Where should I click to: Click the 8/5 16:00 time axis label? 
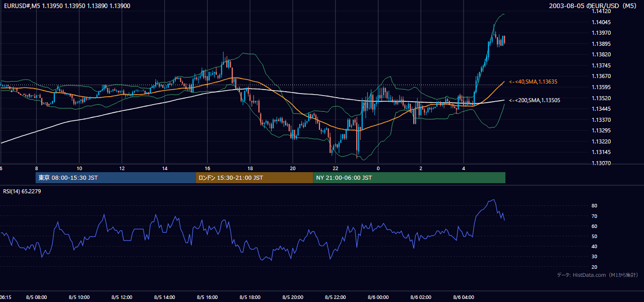[208, 297]
